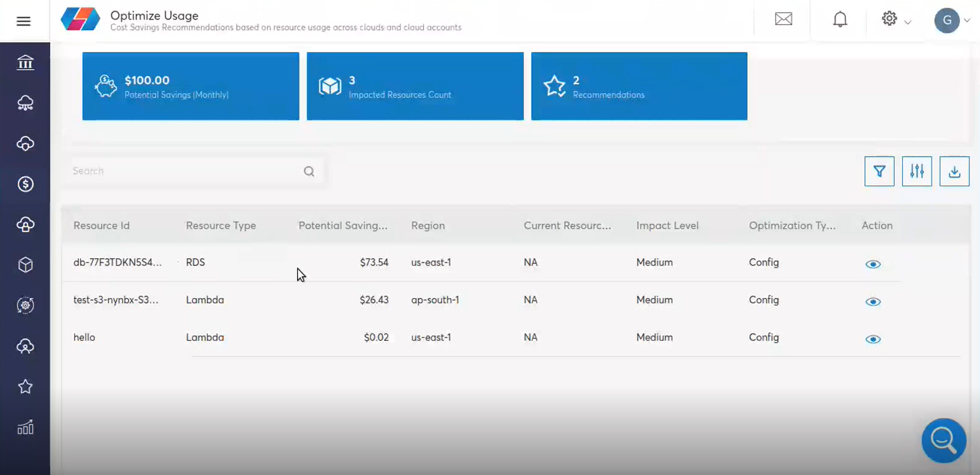Open the cloud network sidebar icon

25,103
